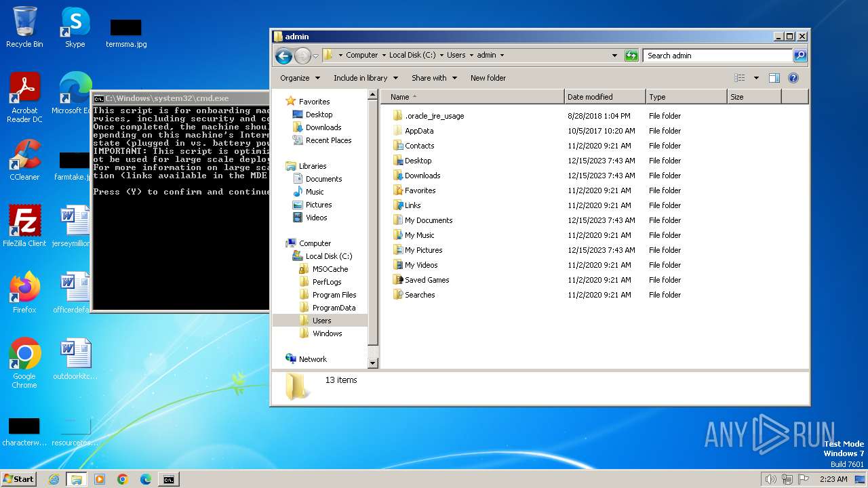Select Program Files in the folder tree
This screenshot has width=868, height=488.
click(x=328, y=295)
